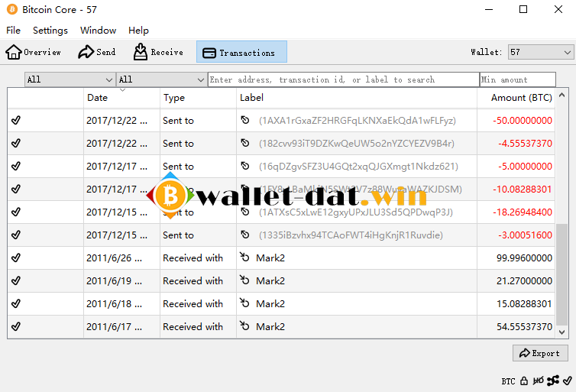This screenshot has width=576, height=392.
Task: Click the wallet encrypted lock icon in status bar
Action: click(x=524, y=381)
